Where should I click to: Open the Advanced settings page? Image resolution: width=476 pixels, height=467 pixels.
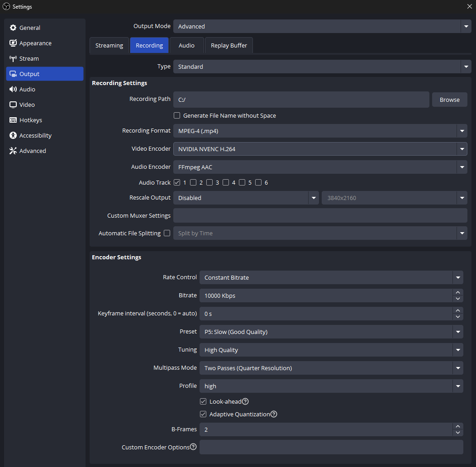45,151
